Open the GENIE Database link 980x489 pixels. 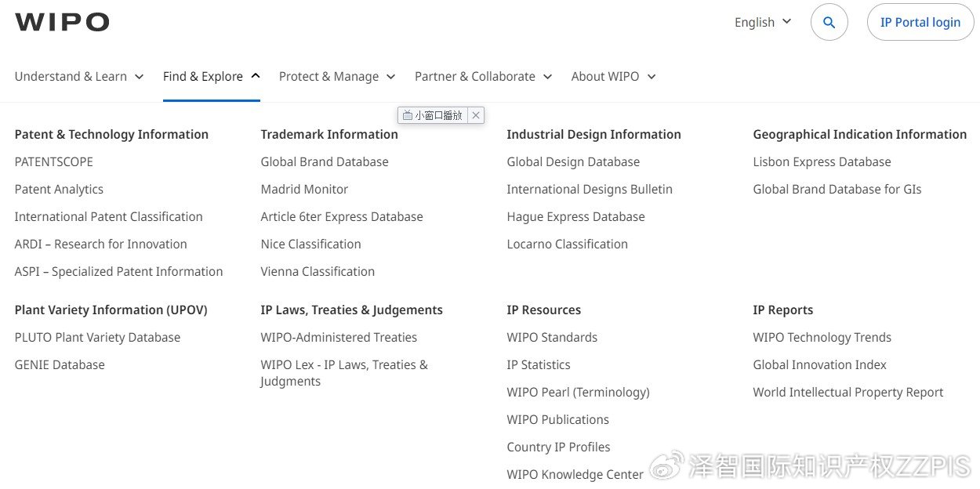(x=60, y=364)
